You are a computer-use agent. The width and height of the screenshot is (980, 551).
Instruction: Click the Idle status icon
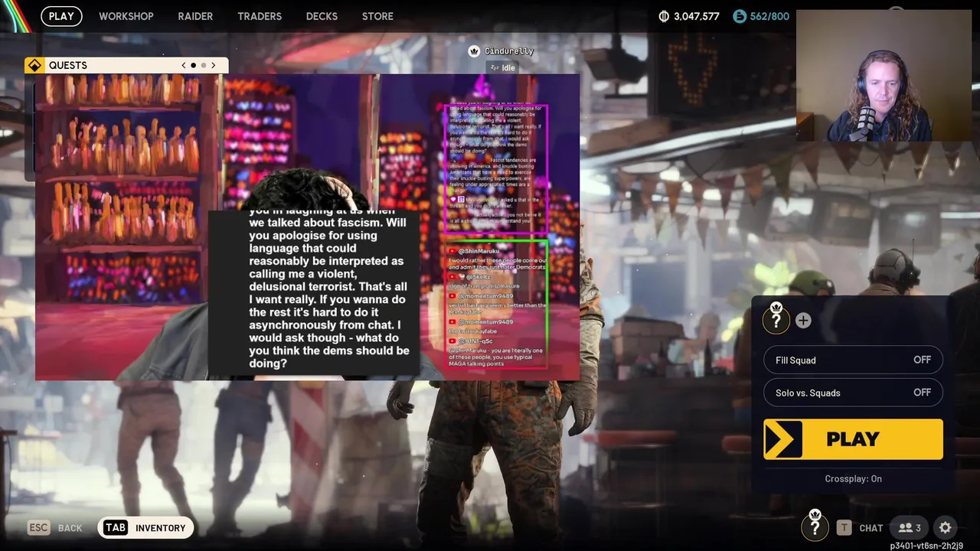[x=495, y=68]
